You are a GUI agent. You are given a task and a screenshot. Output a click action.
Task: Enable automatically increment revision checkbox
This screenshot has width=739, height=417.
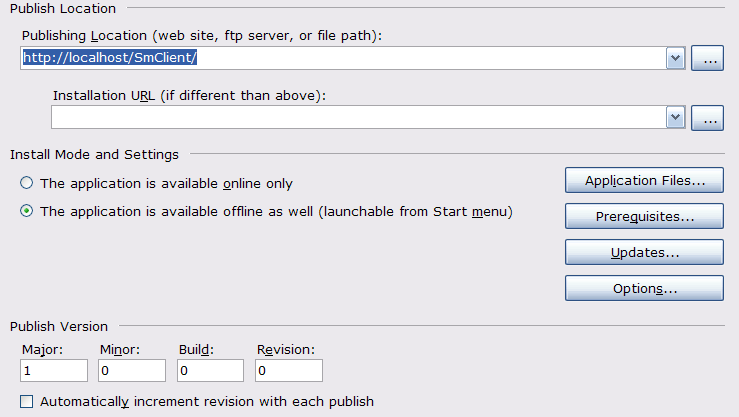(27, 401)
